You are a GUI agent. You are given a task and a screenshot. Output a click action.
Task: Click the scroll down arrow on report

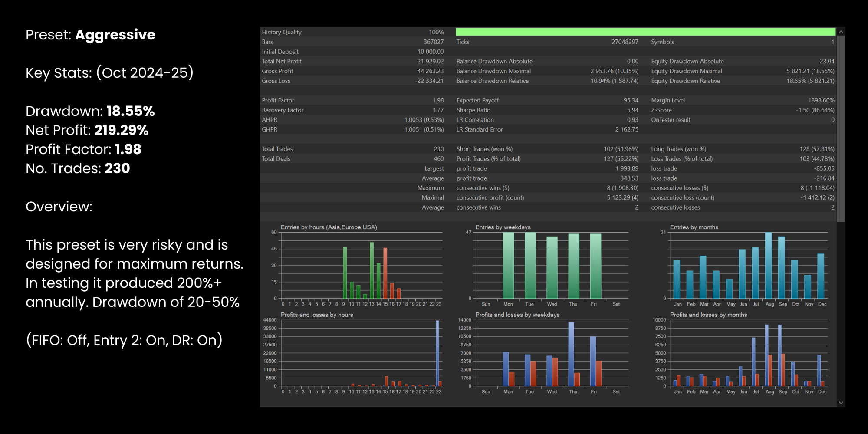tap(841, 403)
